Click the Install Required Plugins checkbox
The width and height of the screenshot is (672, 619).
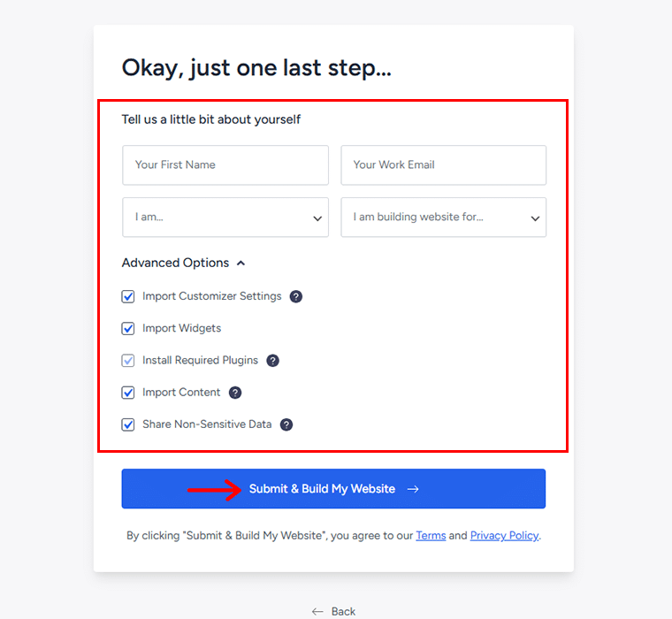pyautogui.click(x=127, y=361)
